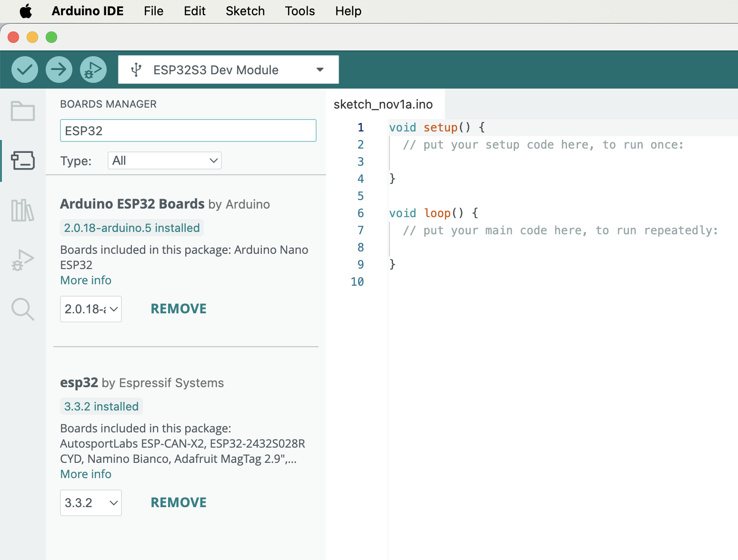The image size is (738, 560).
Task: Click the Boards Manager search field
Action: [188, 130]
